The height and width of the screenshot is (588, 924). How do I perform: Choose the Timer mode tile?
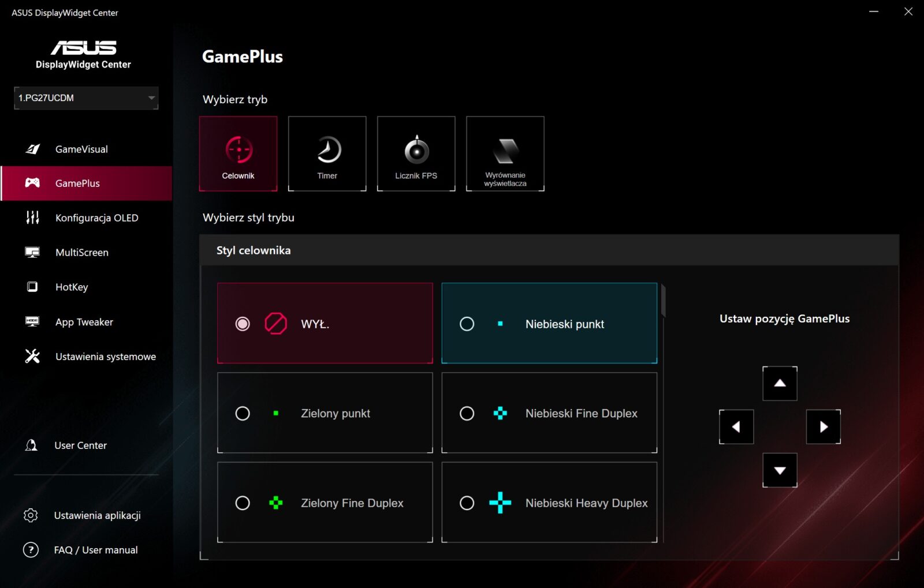tap(327, 153)
